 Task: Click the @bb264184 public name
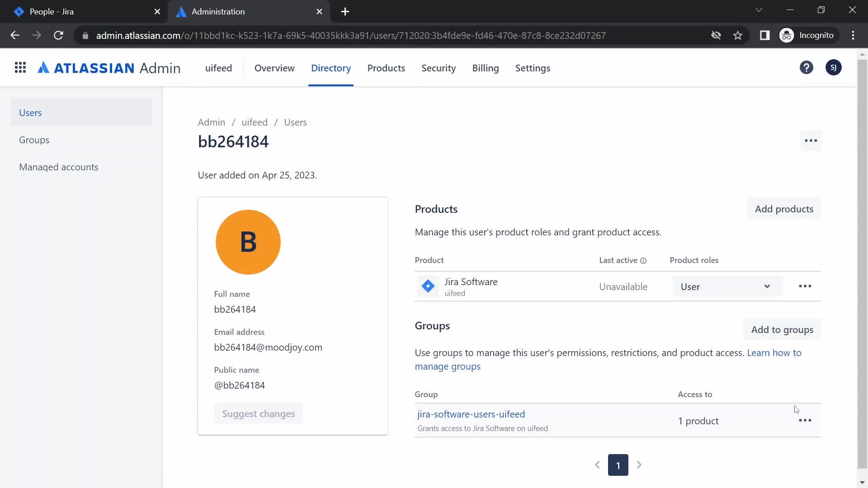pos(240,385)
